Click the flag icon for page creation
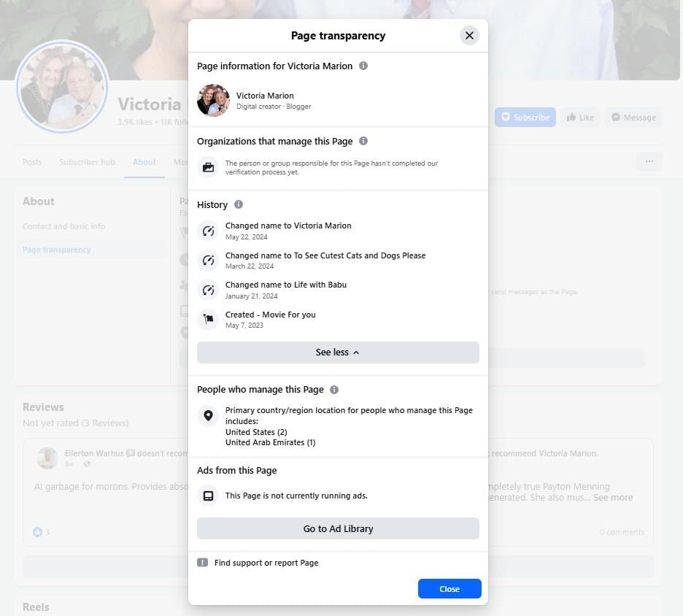683x616 pixels. (x=208, y=320)
